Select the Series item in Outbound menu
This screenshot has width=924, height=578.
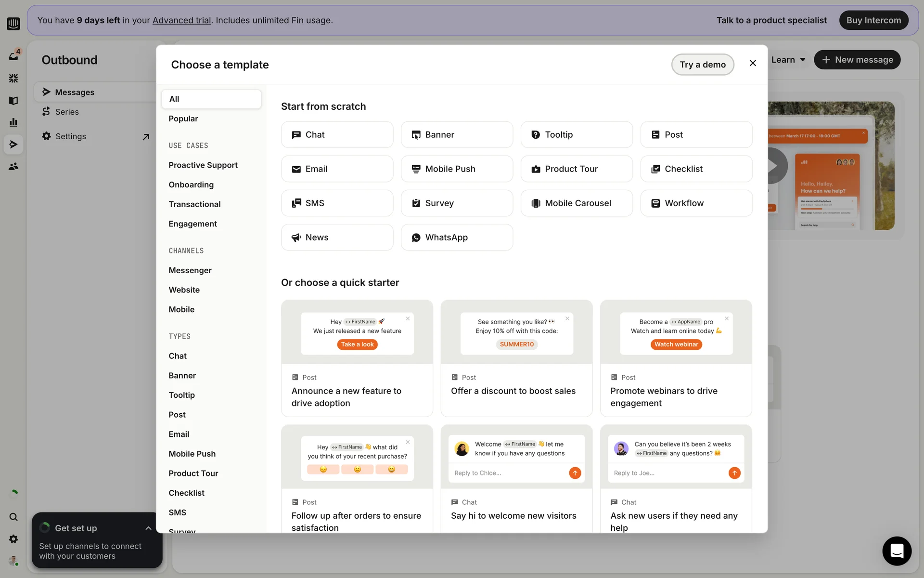tap(67, 112)
